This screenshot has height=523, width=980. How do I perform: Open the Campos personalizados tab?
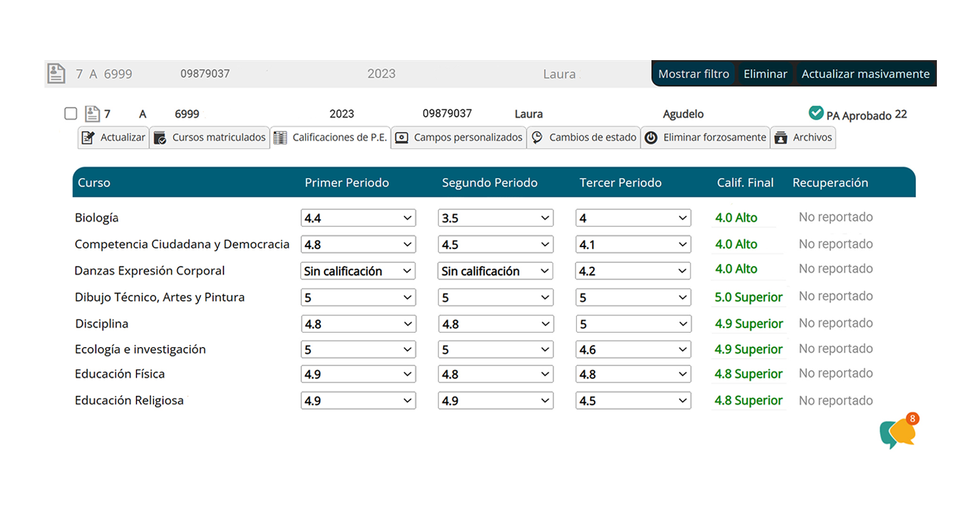(460, 138)
